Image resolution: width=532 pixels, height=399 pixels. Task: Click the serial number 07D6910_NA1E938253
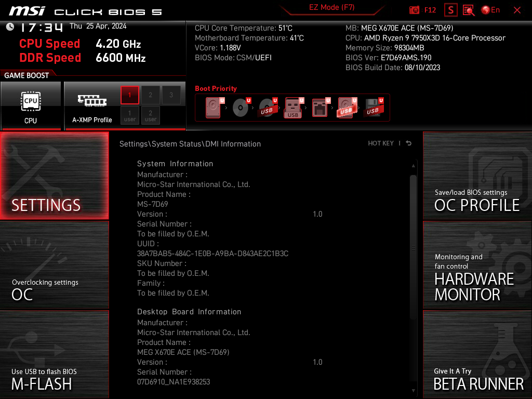(x=174, y=382)
